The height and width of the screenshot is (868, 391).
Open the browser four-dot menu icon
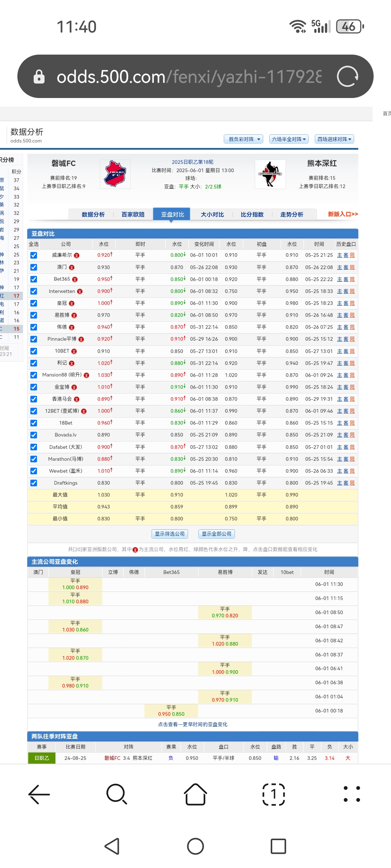tap(352, 794)
